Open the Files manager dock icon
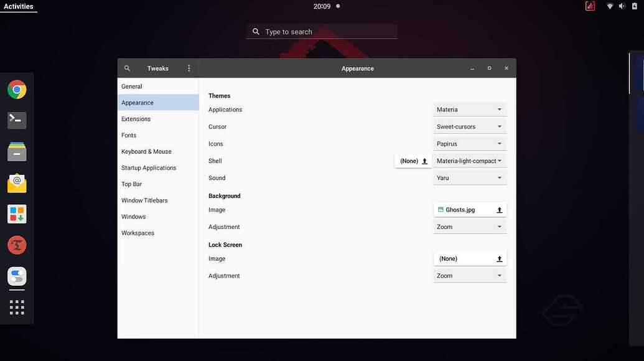644x361 pixels. pyautogui.click(x=17, y=151)
